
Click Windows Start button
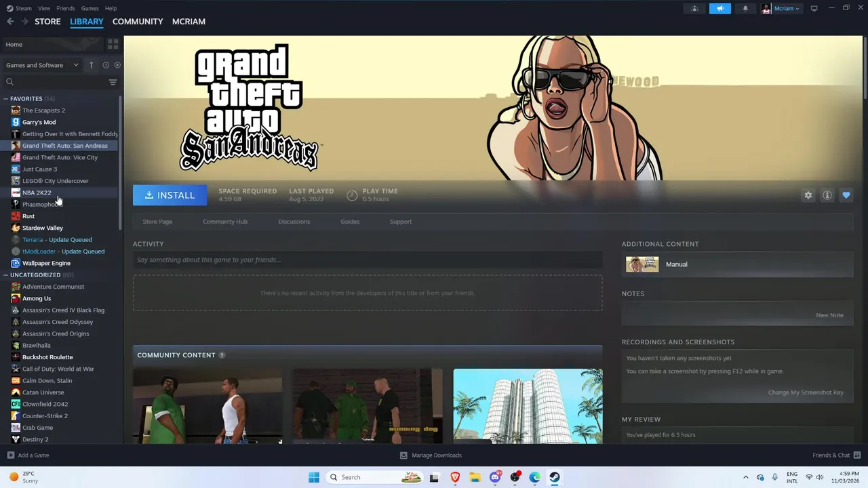pyautogui.click(x=313, y=477)
